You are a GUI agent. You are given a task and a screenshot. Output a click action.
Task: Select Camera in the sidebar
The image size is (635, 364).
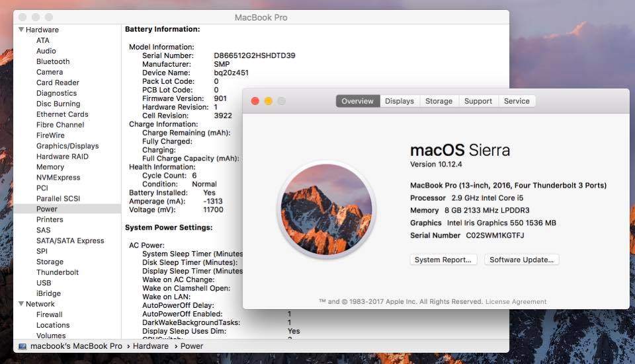(x=50, y=72)
